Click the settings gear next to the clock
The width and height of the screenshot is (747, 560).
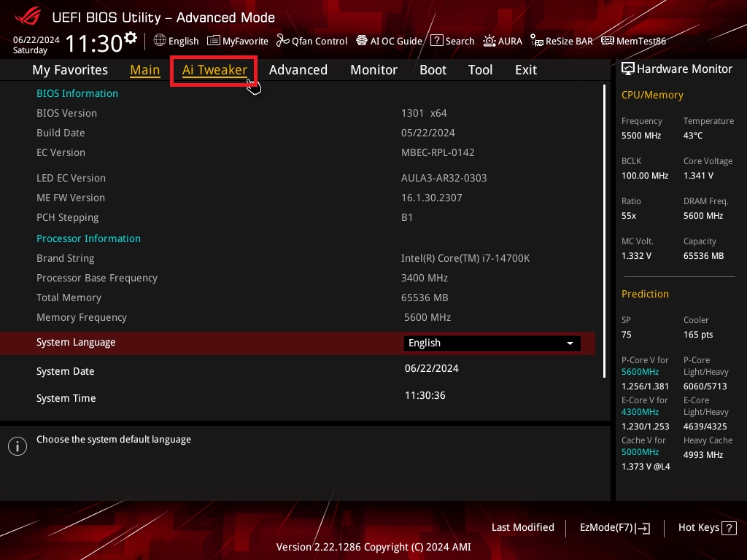131,37
